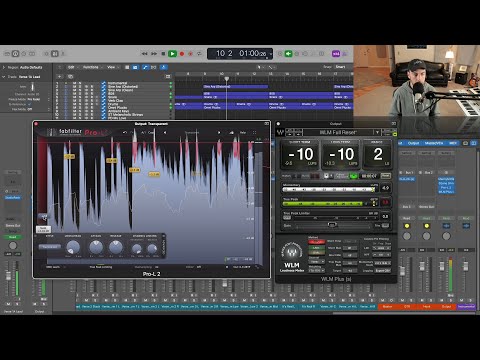Switch to Master/VCA tab in mixer
This screenshot has width=480, height=360.
coord(434,143)
